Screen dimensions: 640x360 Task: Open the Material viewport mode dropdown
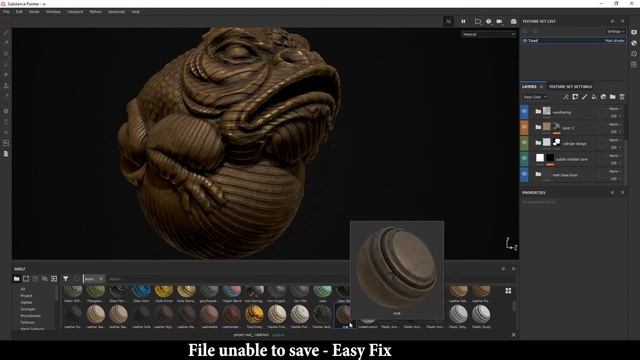click(489, 34)
